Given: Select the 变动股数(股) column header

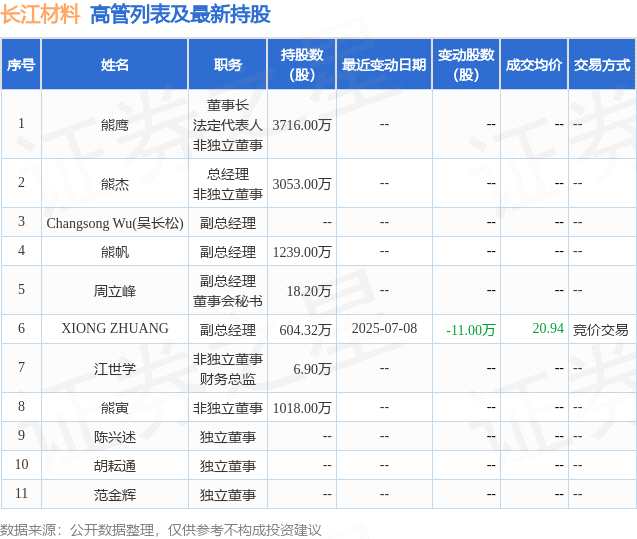Looking at the screenshot, I should [x=466, y=65].
